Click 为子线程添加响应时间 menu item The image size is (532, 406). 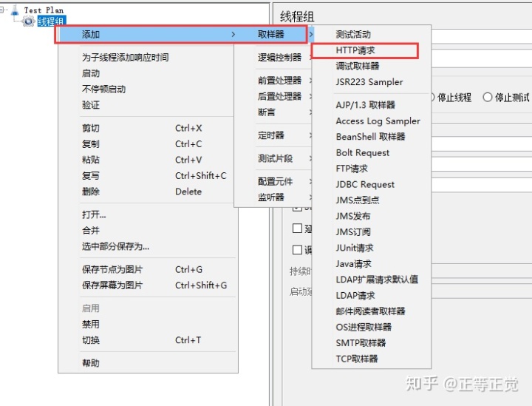click(146, 58)
